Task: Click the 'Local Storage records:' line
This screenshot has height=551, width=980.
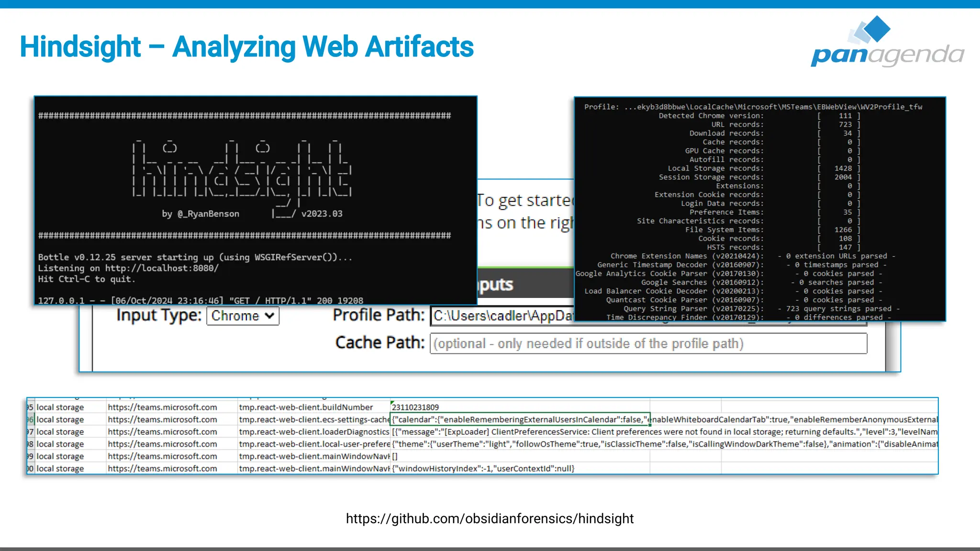Action: pos(764,168)
